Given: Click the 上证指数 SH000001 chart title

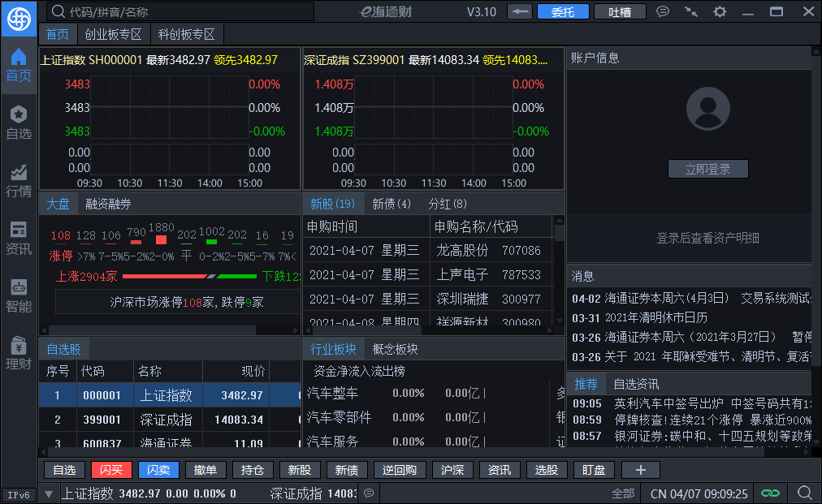Looking at the screenshot, I should click(159, 60).
